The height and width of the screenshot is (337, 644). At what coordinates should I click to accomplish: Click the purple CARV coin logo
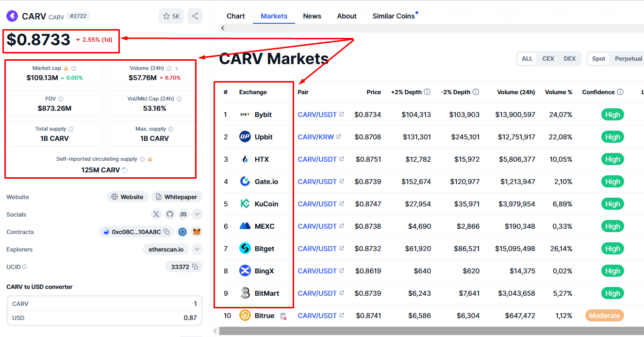pyautogui.click(x=12, y=16)
